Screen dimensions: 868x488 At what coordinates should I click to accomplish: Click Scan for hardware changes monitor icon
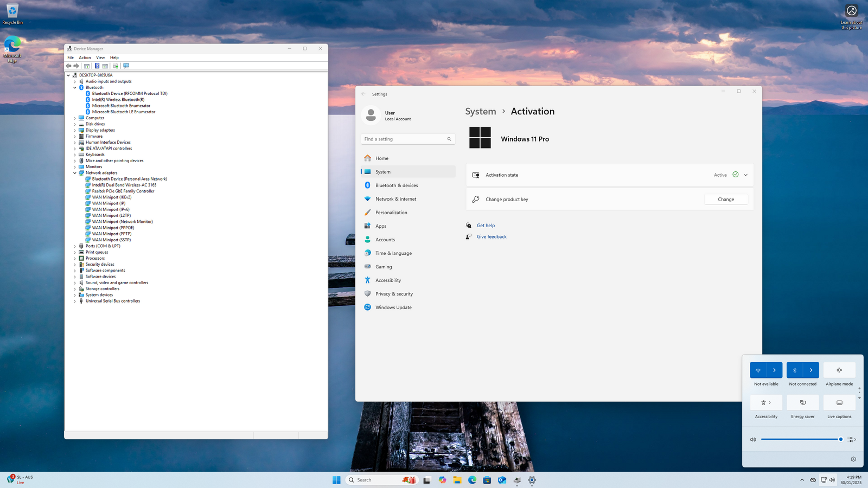coord(126,66)
